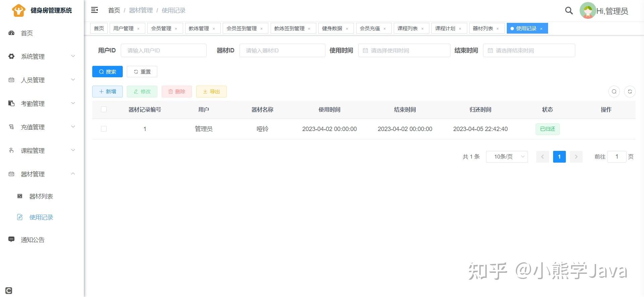
Task: Switch to the 首页 tab
Action: coord(99,29)
